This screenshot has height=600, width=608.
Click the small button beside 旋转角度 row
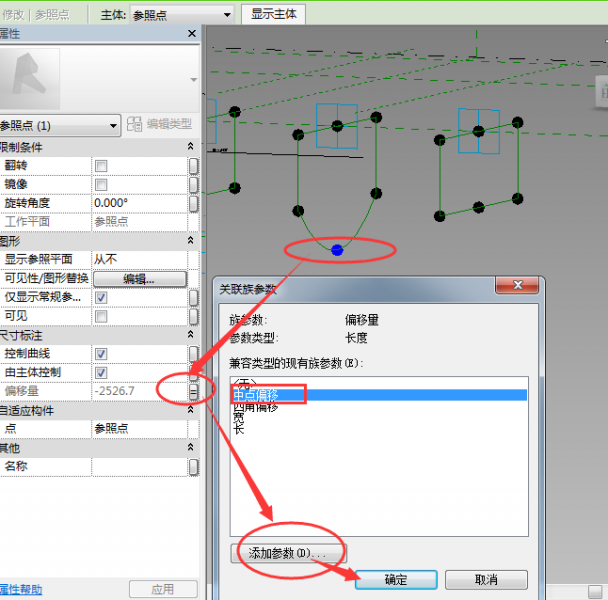[194, 203]
